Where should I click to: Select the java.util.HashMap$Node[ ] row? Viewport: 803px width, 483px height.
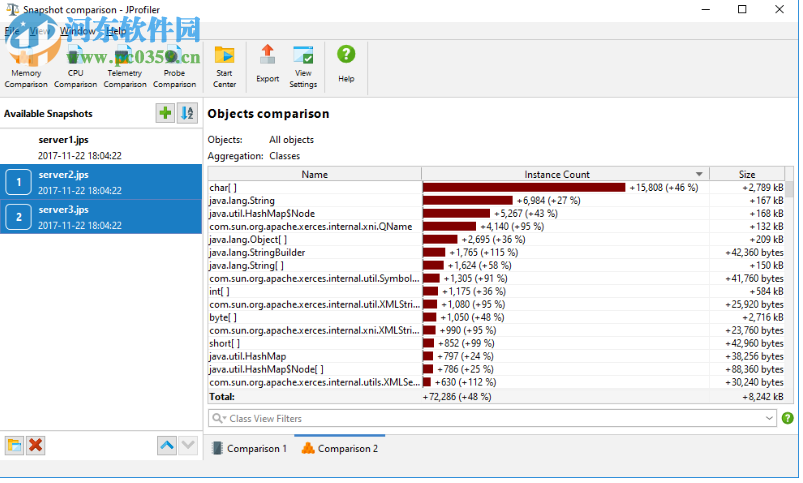click(x=496, y=369)
